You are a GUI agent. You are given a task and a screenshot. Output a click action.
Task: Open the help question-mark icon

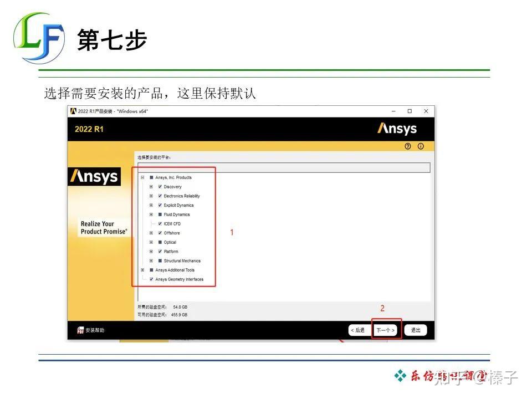(408, 146)
